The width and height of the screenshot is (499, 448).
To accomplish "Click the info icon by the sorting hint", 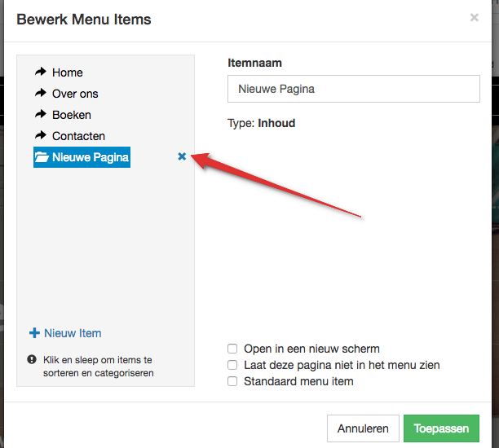I will coord(32,359).
